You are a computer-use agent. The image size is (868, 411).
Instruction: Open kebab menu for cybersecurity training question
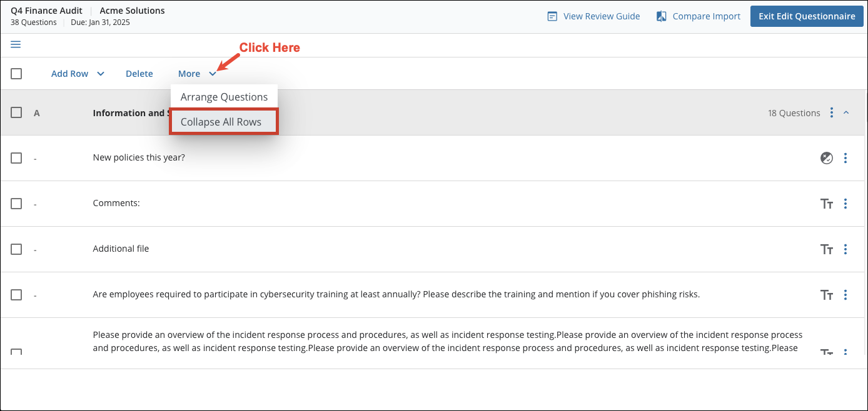tap(845, 295)
